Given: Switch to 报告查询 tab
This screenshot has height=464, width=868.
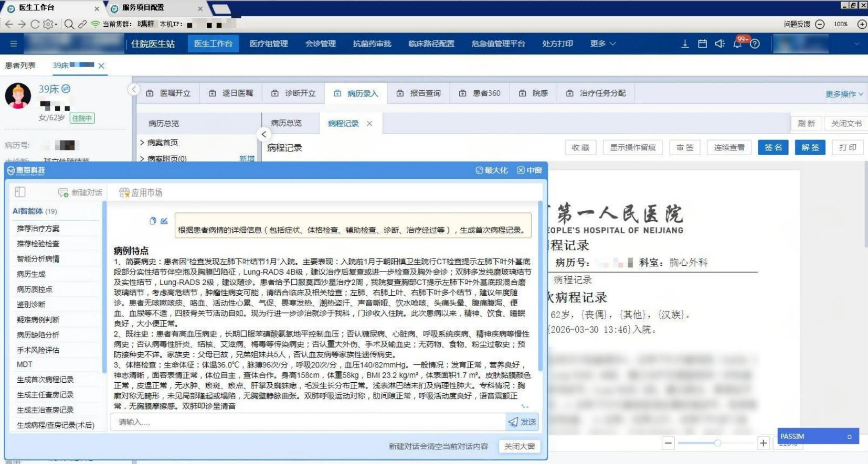Looking at the screenshot, I should [x=418, y=93].
